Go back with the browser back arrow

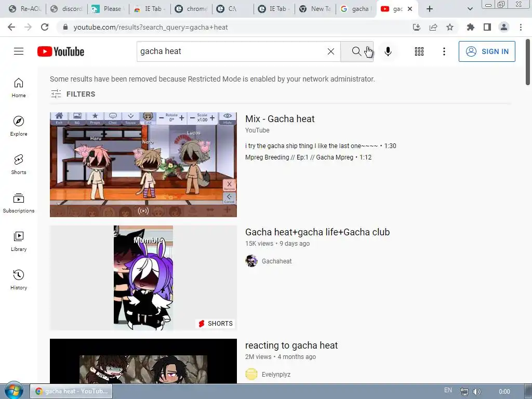coord(11,27)
